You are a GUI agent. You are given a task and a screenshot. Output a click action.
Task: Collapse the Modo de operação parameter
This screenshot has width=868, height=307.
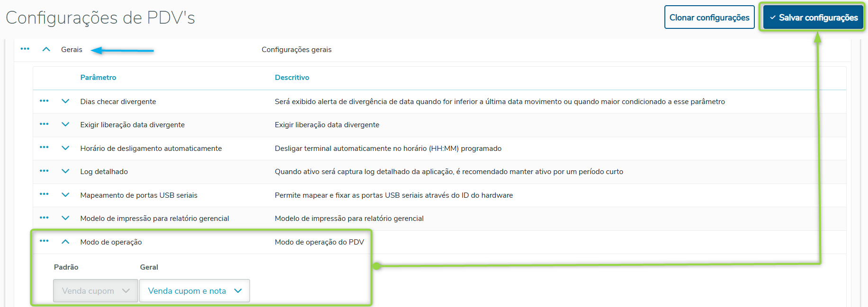(65, 242)
